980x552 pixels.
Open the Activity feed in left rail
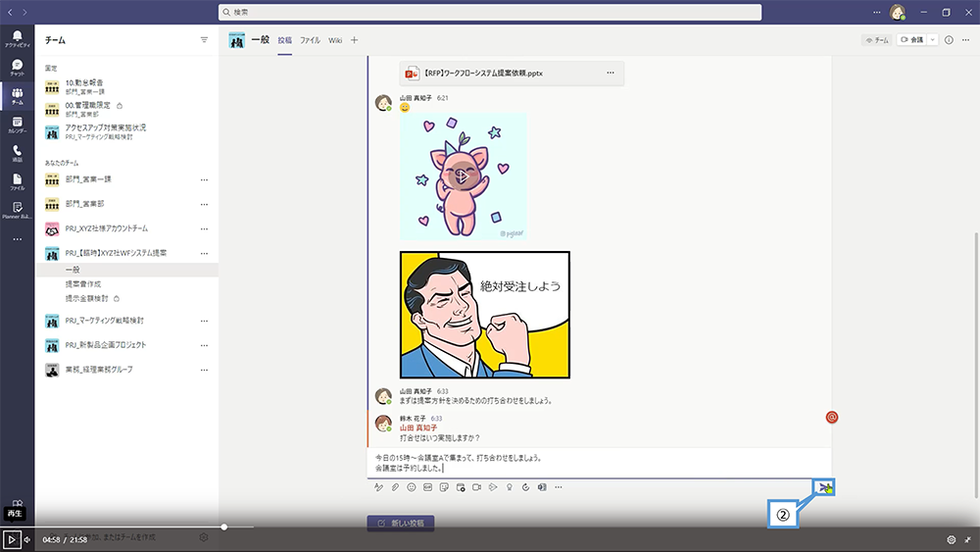tap(17, 39)
